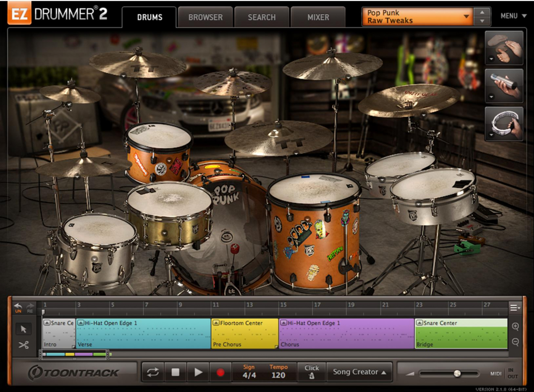
Task: Switch to the Browser tab
Action: [x=205, y=17]
